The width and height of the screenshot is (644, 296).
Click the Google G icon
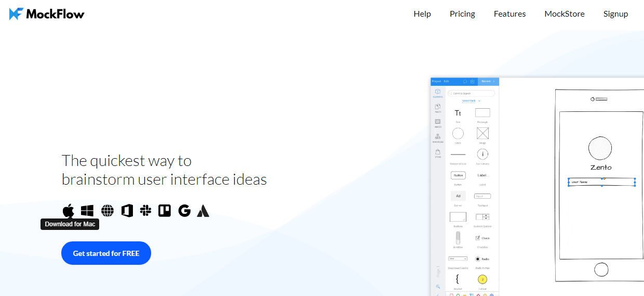(x=184, y=211)
